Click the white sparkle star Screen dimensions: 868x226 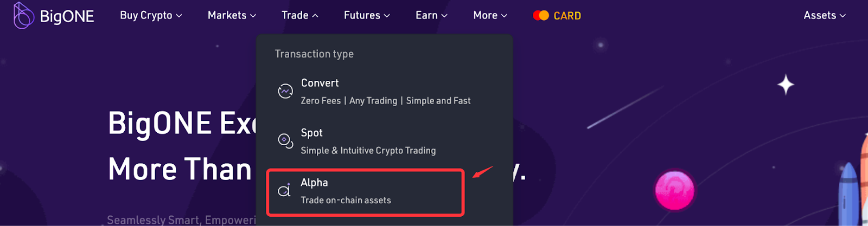786,85
